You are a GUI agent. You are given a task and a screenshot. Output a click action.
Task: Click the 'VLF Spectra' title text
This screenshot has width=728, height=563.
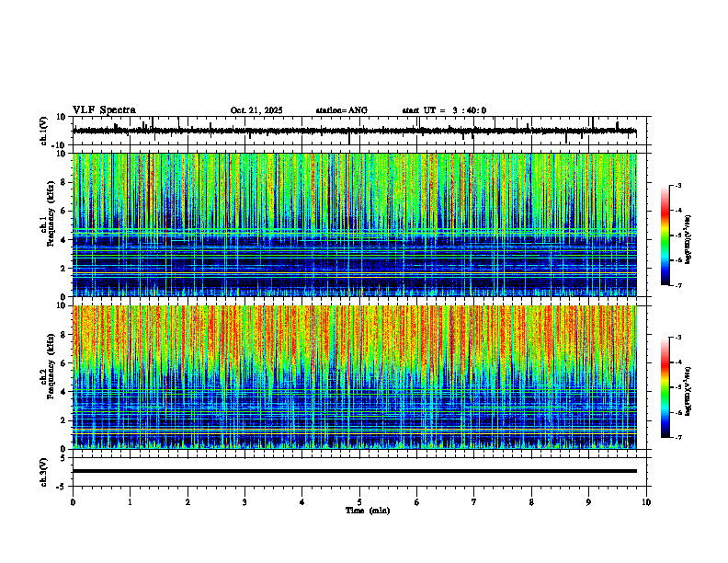(x=104, y=110)
